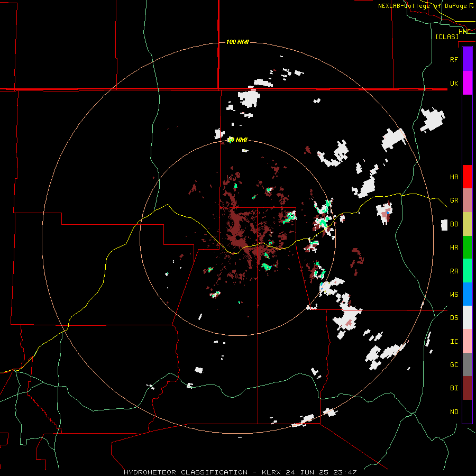Click the BI legend label
The image size is (476, 476).
point(454,388)
